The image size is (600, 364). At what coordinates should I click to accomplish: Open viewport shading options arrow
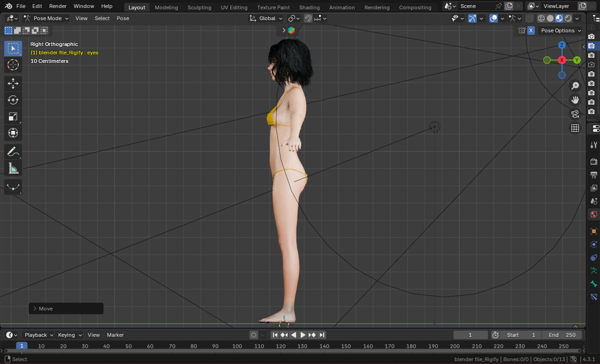[x=577, y=18]
